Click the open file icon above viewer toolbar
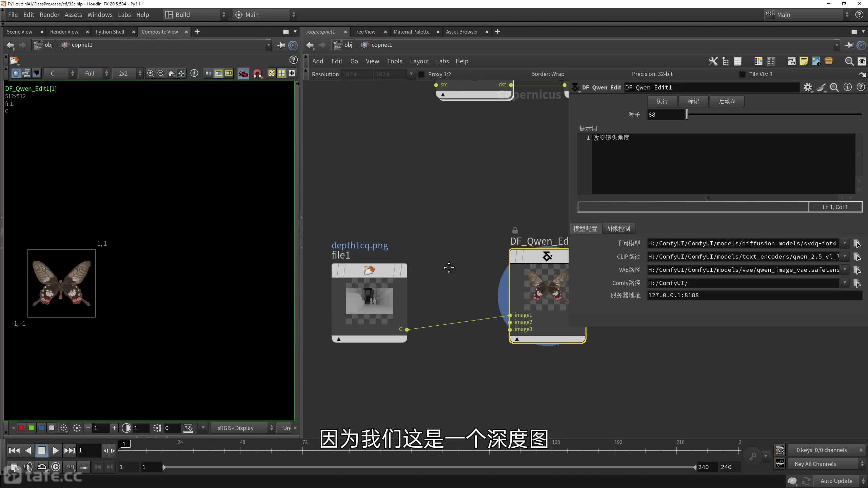868x488 pixels. pos(14,60)
